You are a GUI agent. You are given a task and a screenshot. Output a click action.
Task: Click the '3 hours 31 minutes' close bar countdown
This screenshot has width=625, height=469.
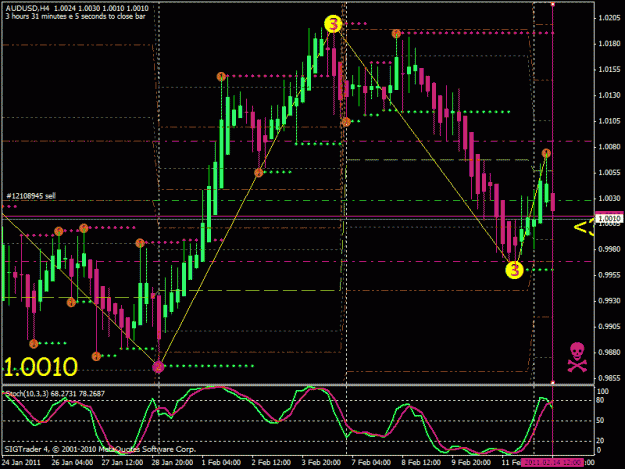click(x=75, y=16)
